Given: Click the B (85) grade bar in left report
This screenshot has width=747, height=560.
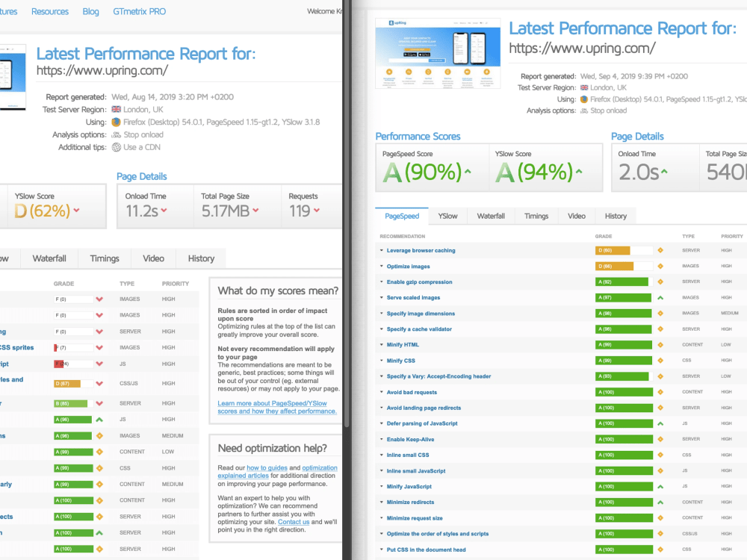Looking at the screenshot, I should click(73, 403).
